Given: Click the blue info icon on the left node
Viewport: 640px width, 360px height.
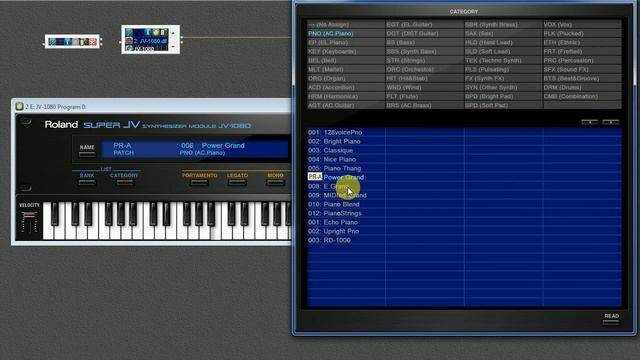Looking at the screenshot, I should 68,42.
